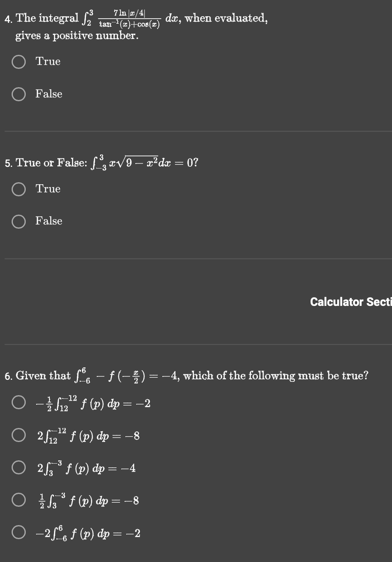
Task: Mark question 4 answer as True
Action: [x=18, y=61]
